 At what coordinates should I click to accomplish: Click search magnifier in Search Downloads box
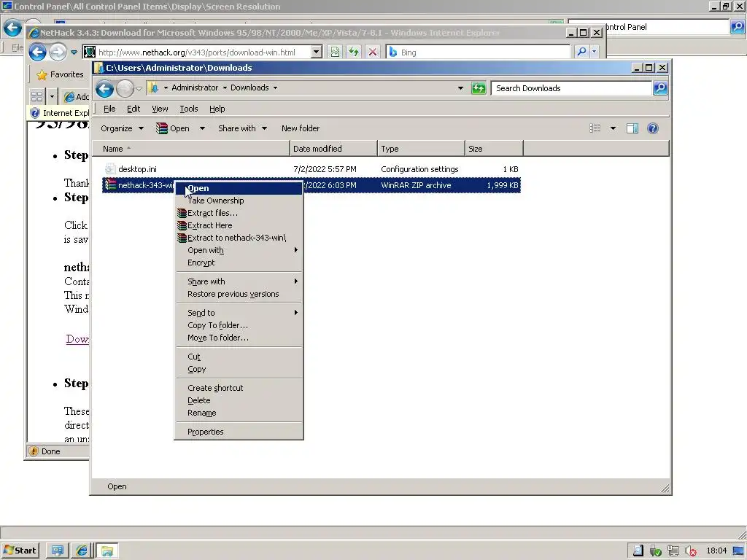660,88
